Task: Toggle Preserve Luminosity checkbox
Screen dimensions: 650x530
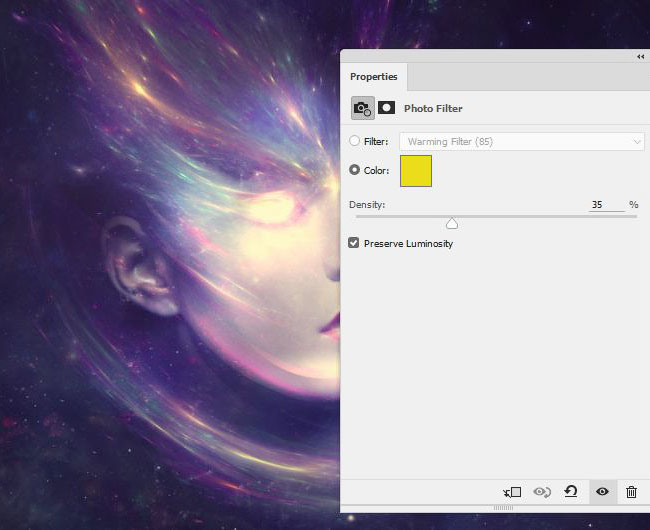Action: [354, 243]
